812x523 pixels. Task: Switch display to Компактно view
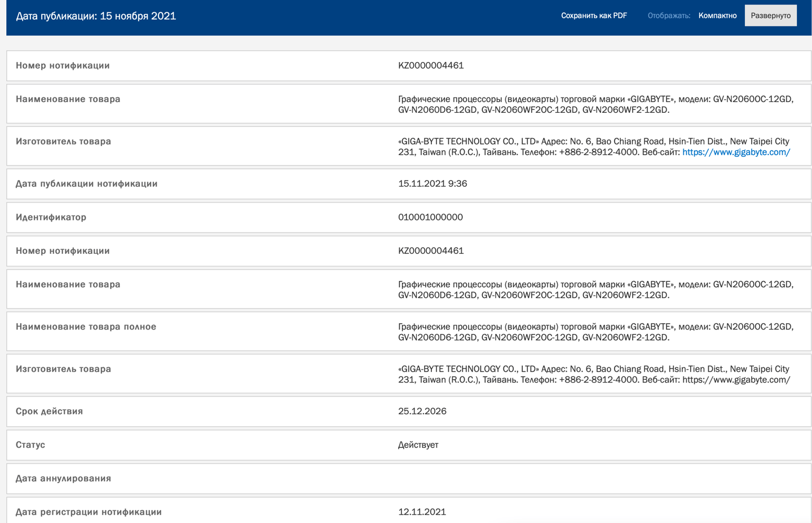(x=717, y=16)
